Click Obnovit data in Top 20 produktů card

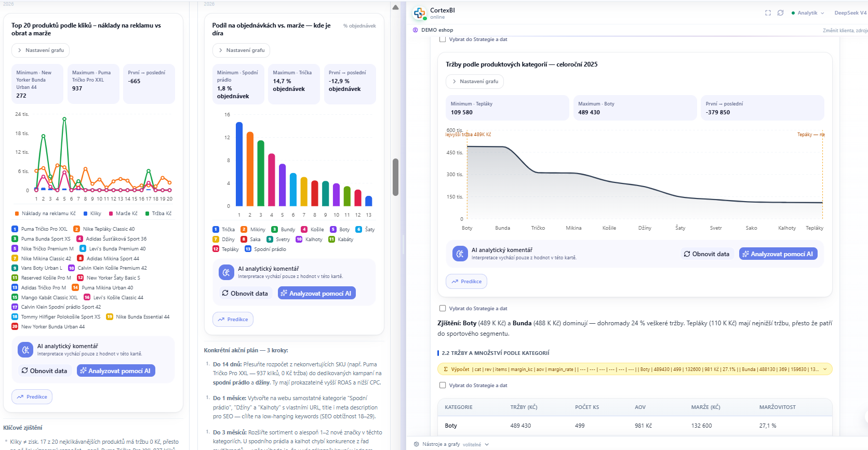(x=44, y=371)
